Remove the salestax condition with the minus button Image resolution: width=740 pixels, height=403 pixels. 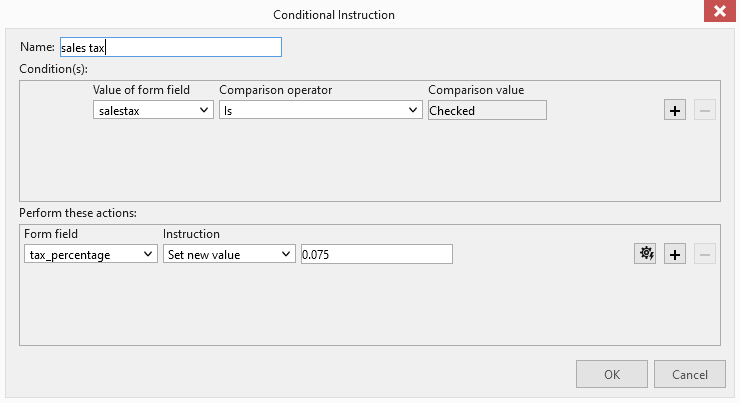click(705, 110)
